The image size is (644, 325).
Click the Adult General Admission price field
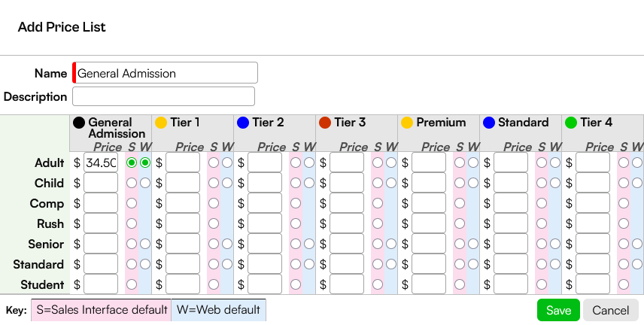point(101,162)
